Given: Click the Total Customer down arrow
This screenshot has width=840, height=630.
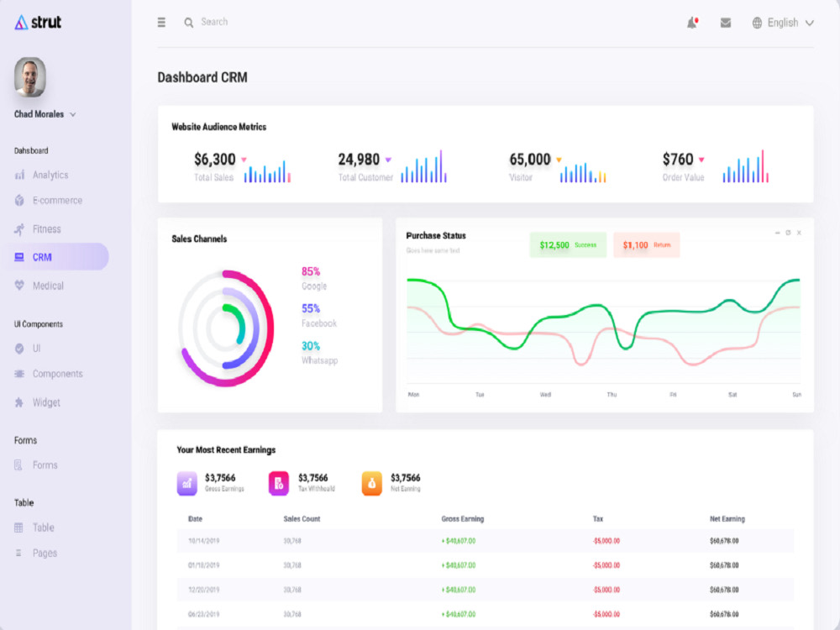Looking at the screenshot, I should click(x=388, y=160).
